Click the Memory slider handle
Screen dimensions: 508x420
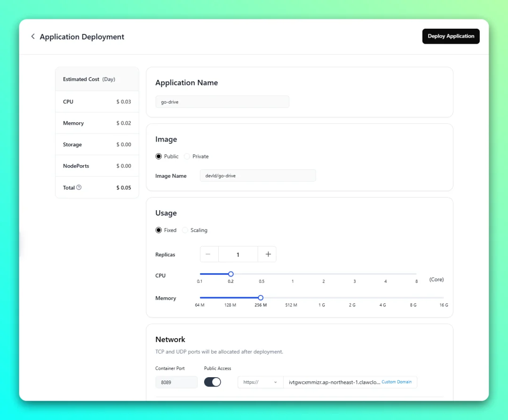(x=261, y=298)
